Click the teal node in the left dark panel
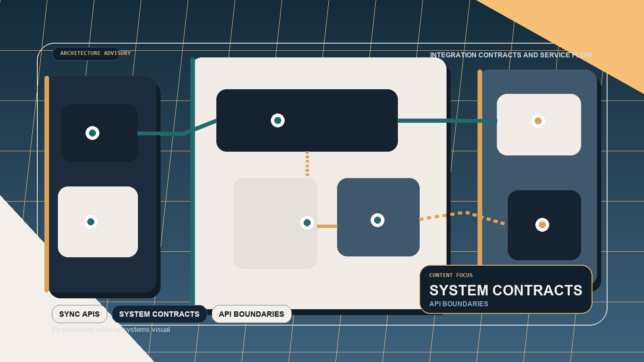The height and width of the screenshot is (362, 644). [x=92, y=133]
